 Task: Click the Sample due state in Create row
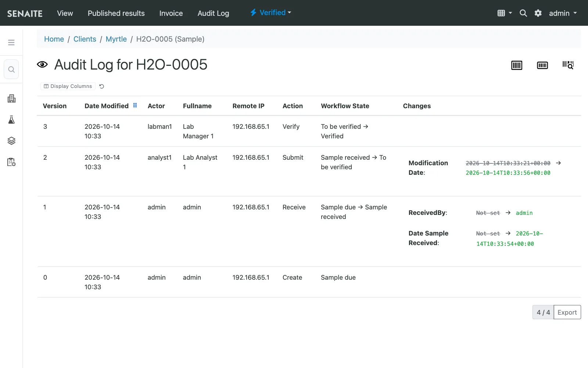pyautogui.click(x=338, y=277)
